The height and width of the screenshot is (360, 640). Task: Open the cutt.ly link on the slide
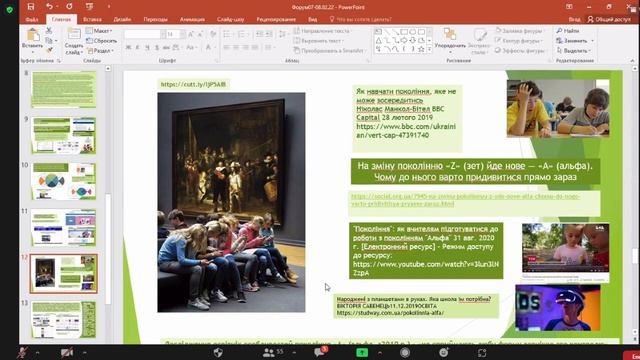tap(193, 84)
